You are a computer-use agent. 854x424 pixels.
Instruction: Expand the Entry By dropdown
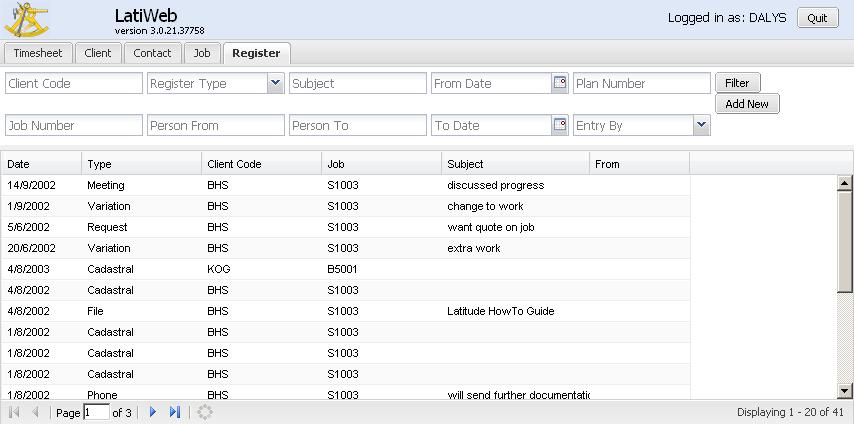click(x=701, y=126)
